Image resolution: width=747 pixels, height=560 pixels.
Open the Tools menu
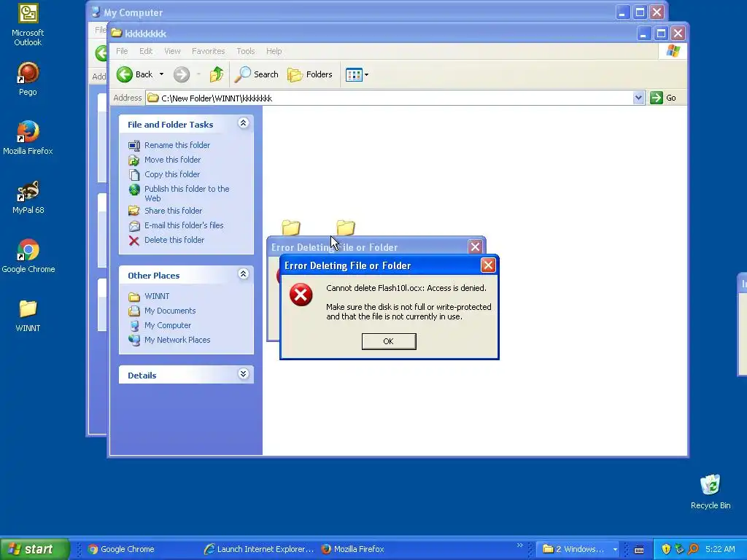tap(246, 51)
